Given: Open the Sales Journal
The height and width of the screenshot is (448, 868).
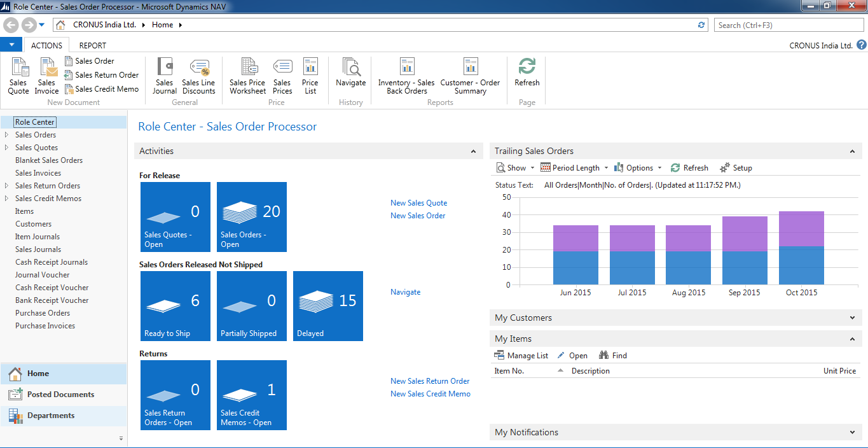Looking at the screenshot, I should pos(165,75).
